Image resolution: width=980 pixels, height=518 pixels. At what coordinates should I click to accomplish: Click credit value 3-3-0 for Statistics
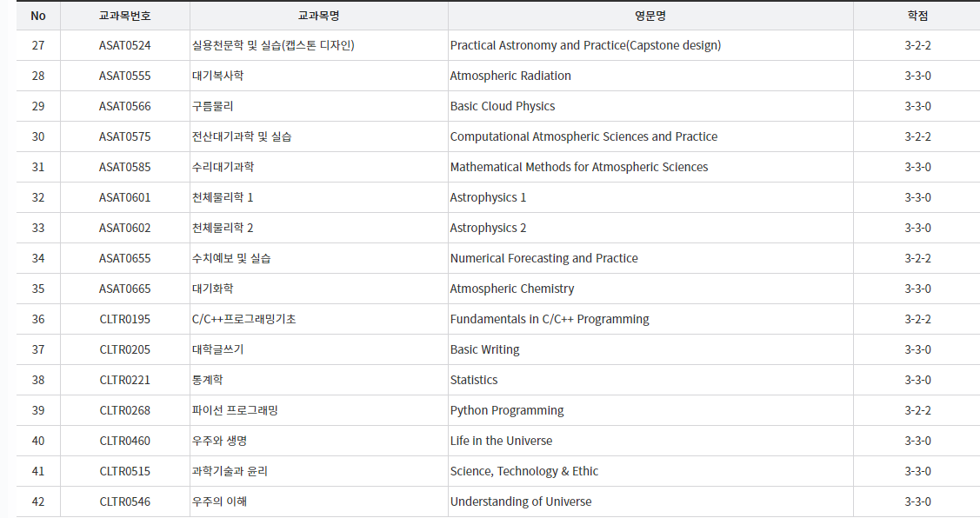917,380
